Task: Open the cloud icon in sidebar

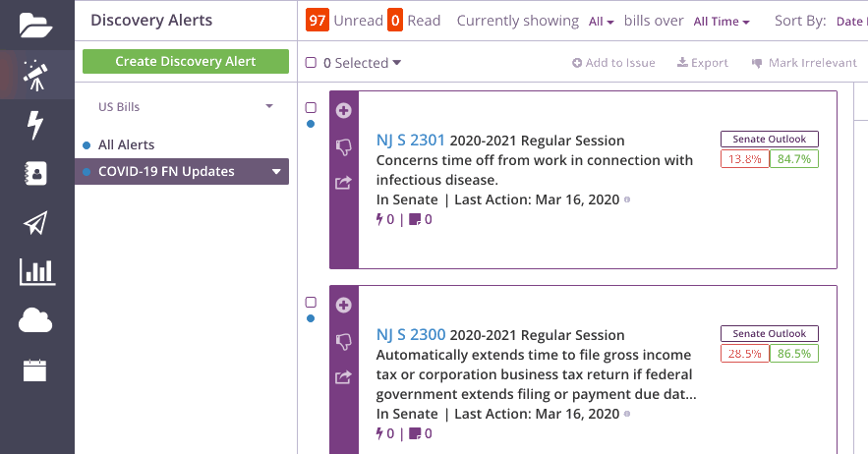Action: pyautogui.click(x=35, y=320)
